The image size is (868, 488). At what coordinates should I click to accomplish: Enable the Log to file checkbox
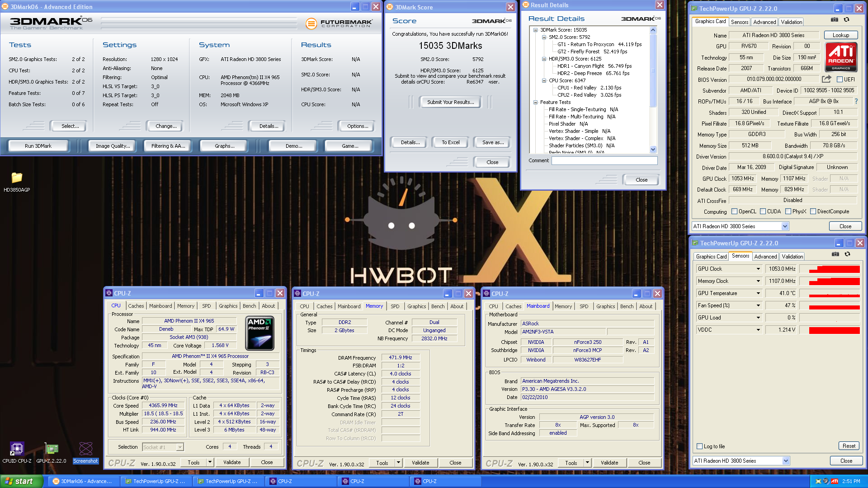click(x=700, y=446)
